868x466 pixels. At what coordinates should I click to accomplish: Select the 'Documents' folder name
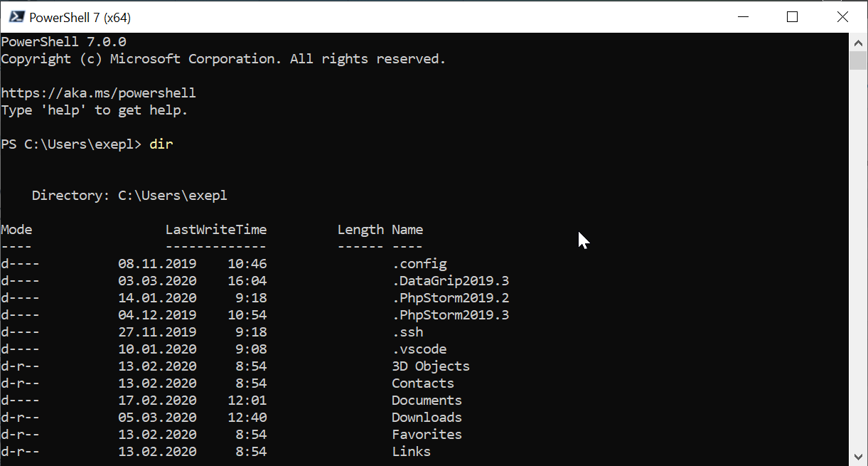point(427,401)
